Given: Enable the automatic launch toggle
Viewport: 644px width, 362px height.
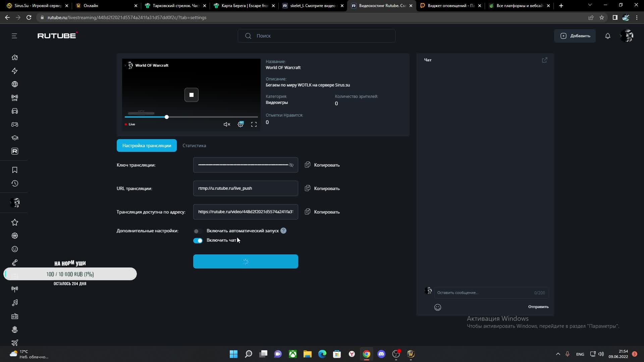Looking at the screenshot, I should tap(198, 231).
